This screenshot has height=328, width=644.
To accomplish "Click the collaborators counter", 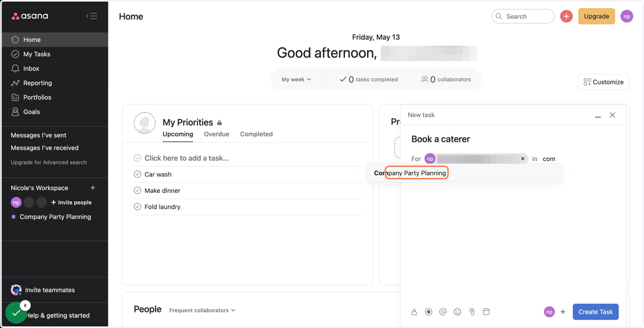I will point(446,79).
